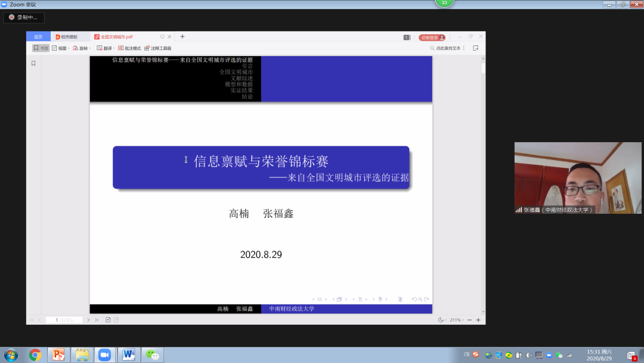Jump to last page arrow
644x363 pixels.
point(96,320)
